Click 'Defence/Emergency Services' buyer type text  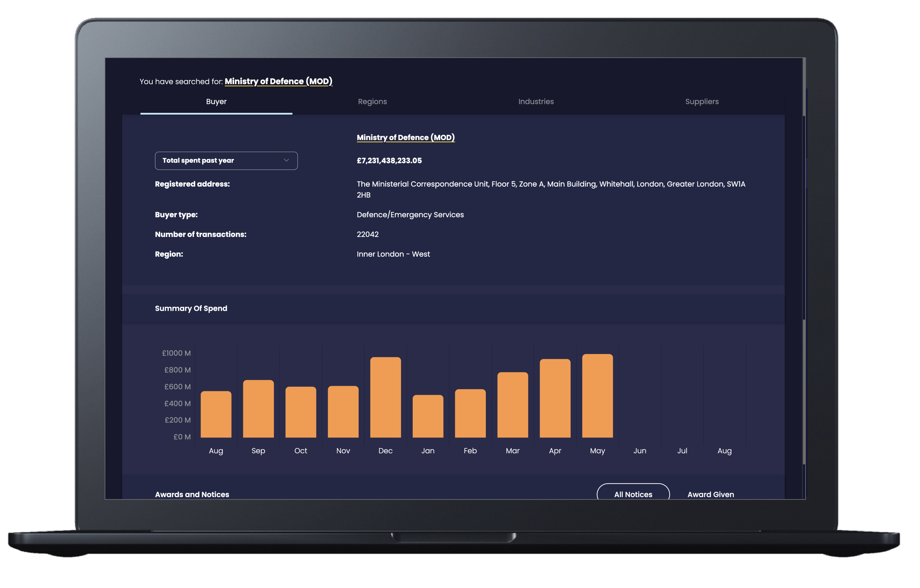(x=410, y=214)
